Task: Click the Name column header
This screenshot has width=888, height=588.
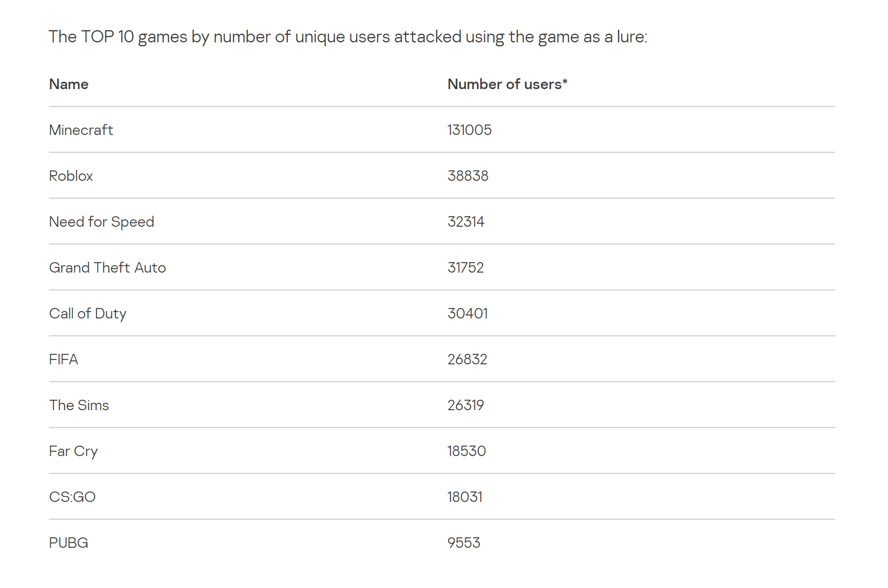Action: [69, 84]
